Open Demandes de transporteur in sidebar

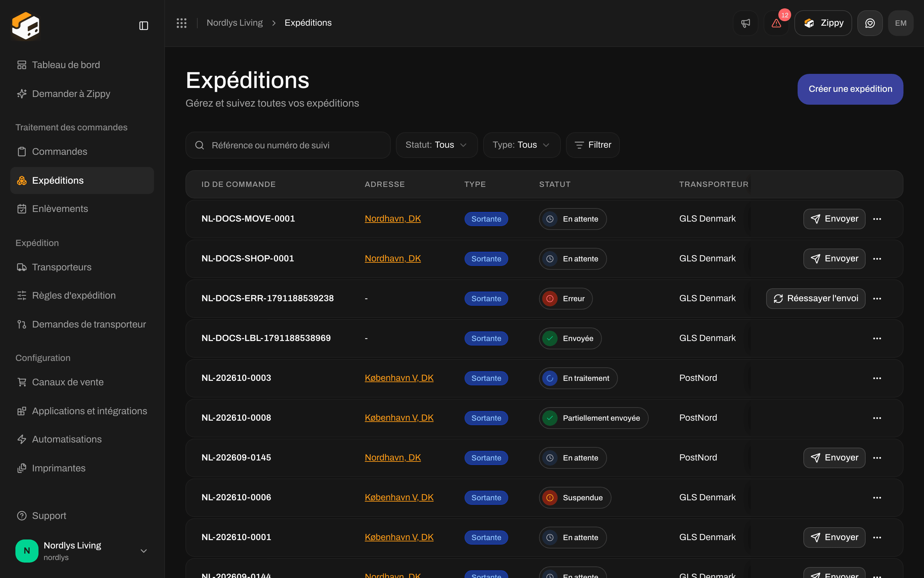(x=82, y=324)
